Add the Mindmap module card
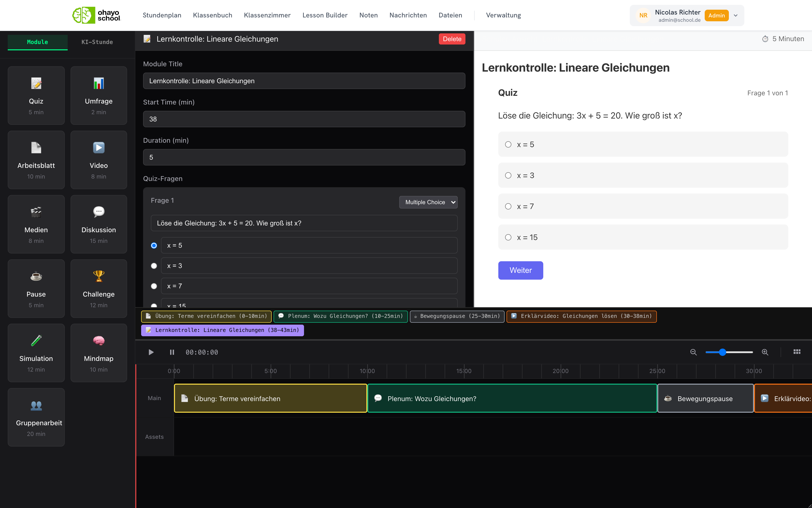 pos(99,353)
